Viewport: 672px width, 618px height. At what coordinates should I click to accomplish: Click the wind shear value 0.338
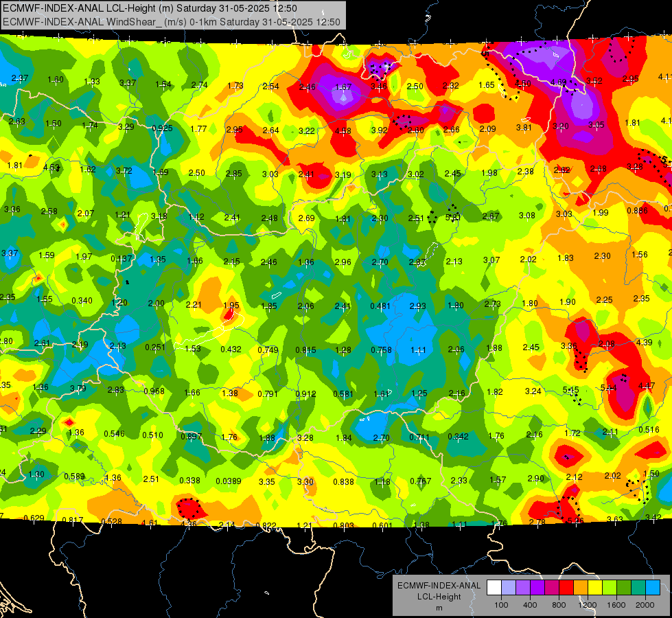pyautogui.click(x=190, y=481)
